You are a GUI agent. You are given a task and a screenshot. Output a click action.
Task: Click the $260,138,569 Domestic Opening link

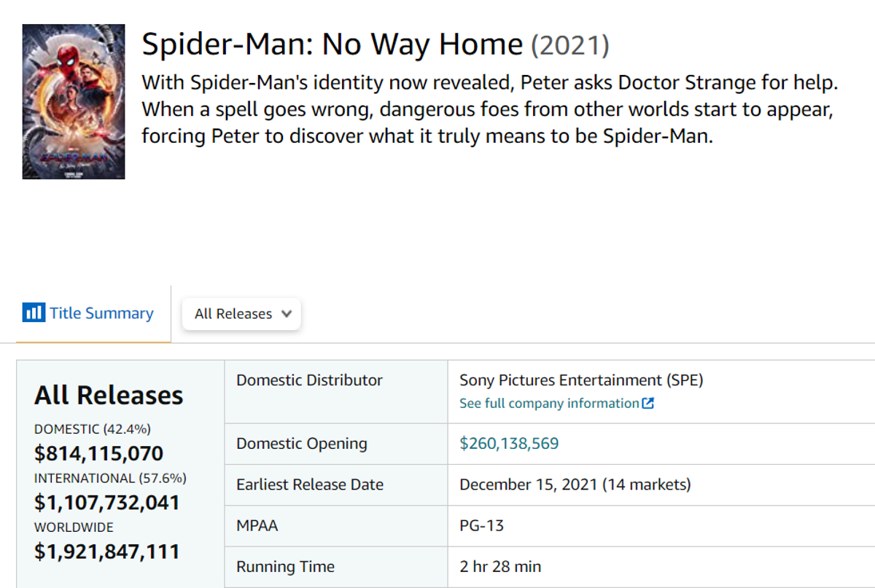pos(508,444)
